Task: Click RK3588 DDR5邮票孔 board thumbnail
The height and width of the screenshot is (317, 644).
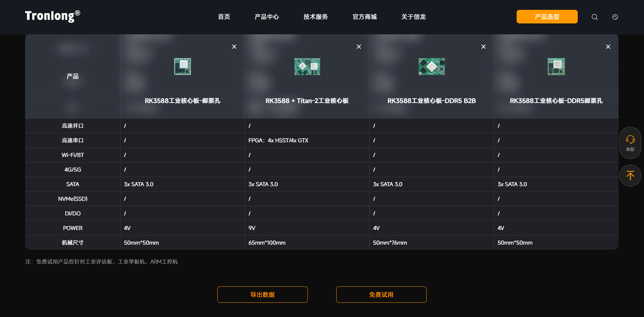Action: 556,67
